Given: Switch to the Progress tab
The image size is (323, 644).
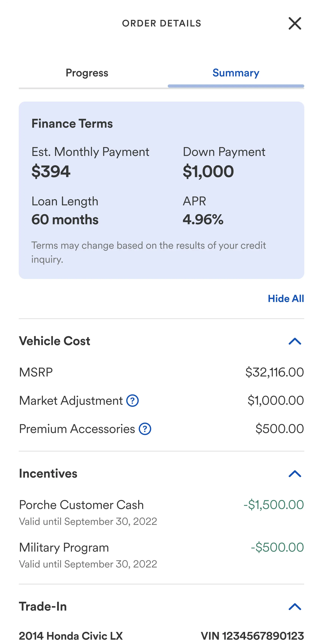Looking at the screenshot, I should pos(87,73).
